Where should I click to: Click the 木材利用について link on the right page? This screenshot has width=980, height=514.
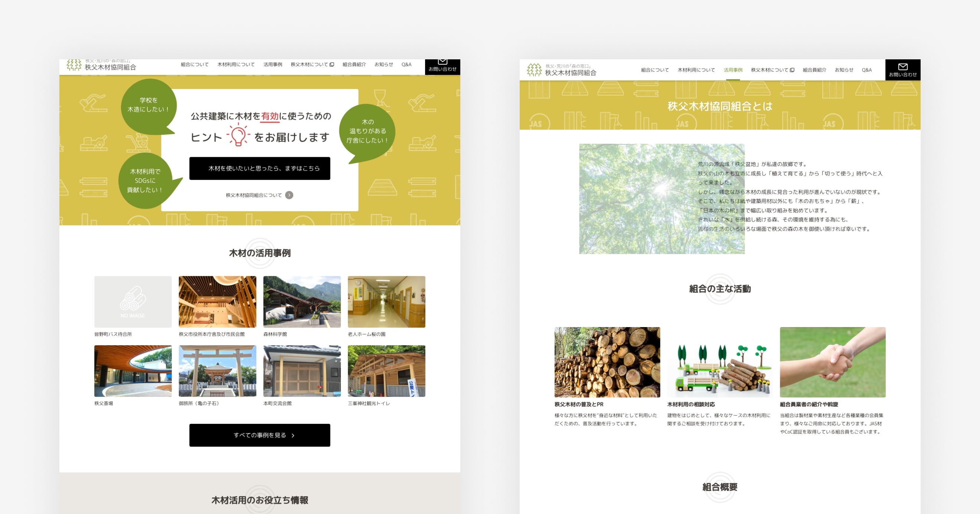point(696,70)
